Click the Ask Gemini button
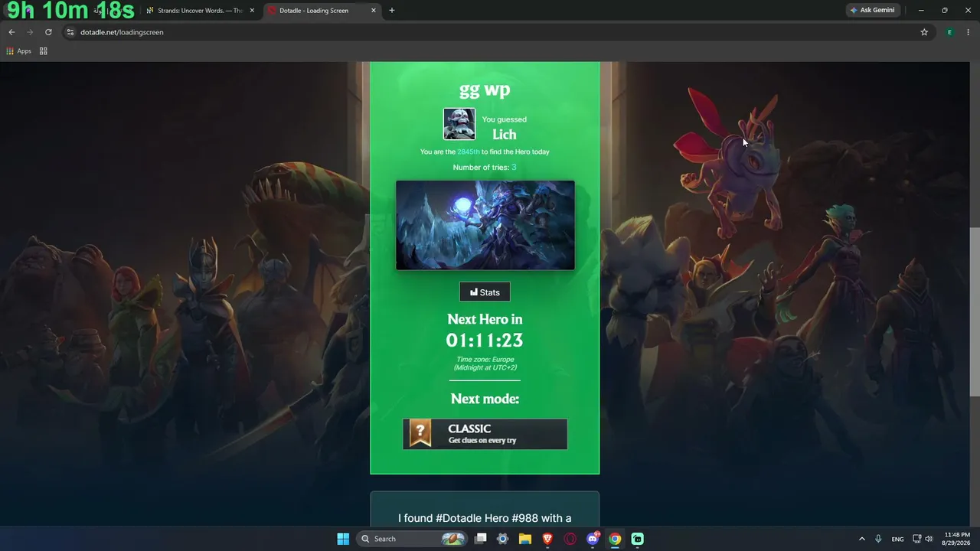 tap(873, 11)
